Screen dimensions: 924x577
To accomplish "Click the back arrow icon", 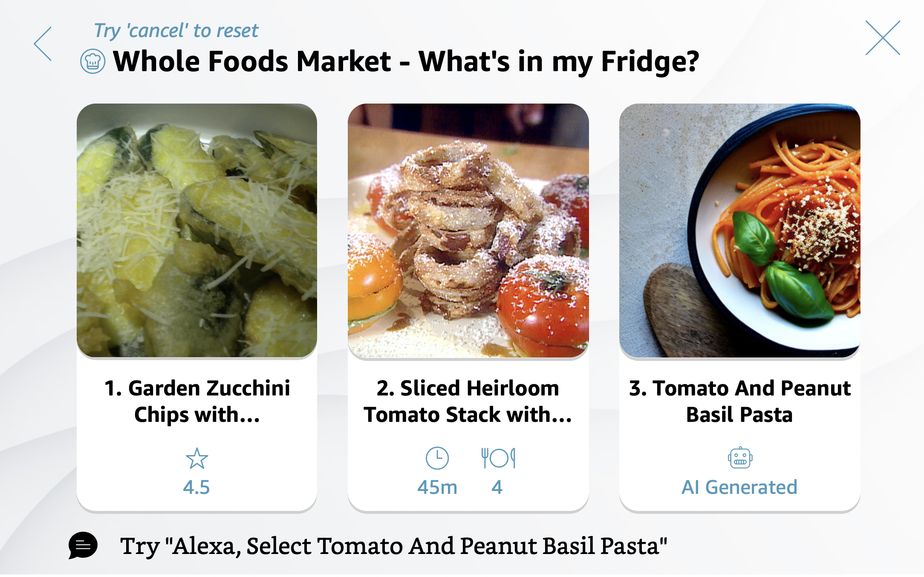I will [x=43, y=44].
